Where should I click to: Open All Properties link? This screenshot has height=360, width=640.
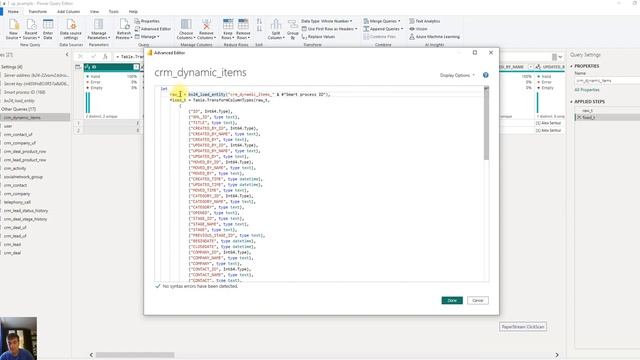point(587,90)
